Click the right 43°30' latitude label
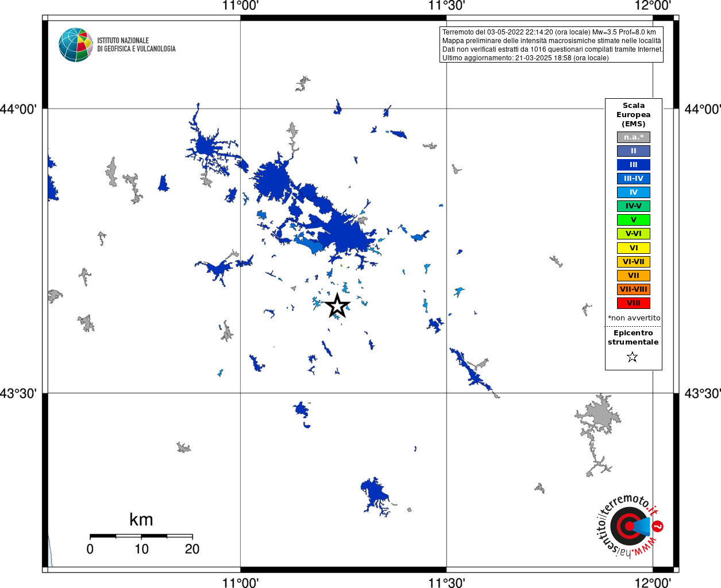 (702, 393)
